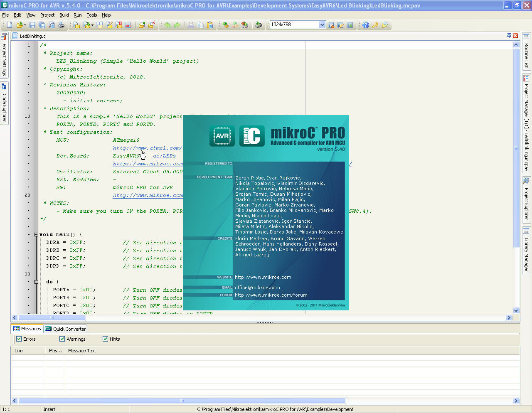Click the mikroe.com link under the SW line
The height and width of the screenshot is (413, 532).
coord(148,195)
